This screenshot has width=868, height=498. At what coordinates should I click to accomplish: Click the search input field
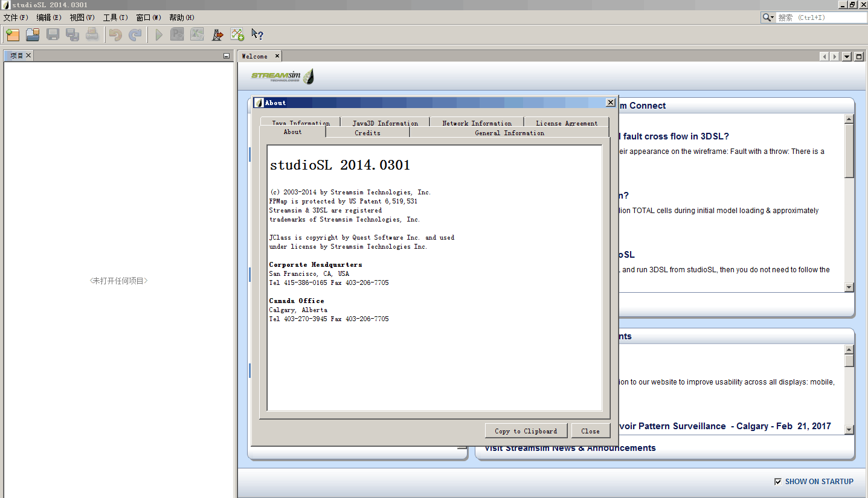point(821,18)
